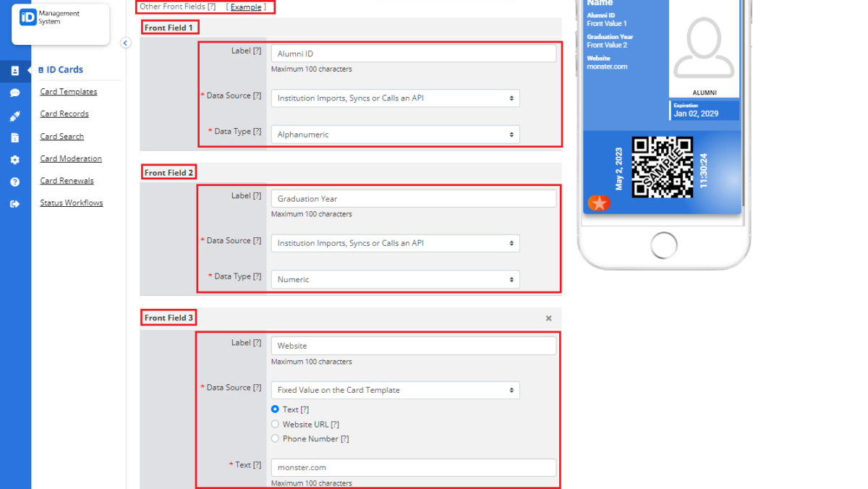Click the Website label input
Screen dimensions: 868x489
coord(414,346)
